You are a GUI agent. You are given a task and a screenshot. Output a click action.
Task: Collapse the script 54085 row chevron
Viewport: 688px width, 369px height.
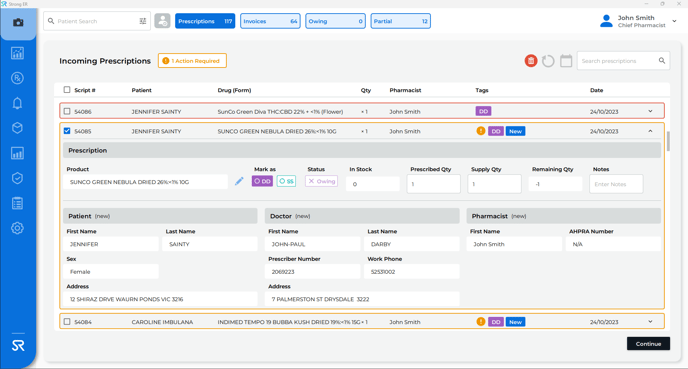click(650, 131)
